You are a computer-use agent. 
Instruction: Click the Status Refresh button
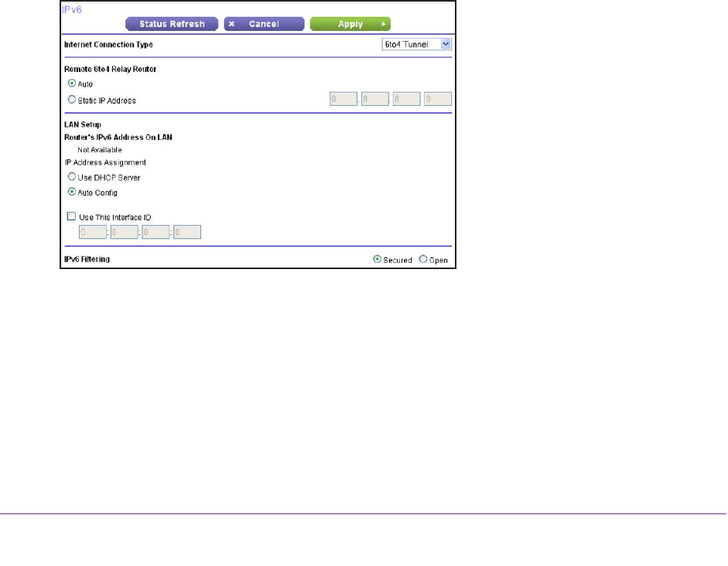(x=172, y=24)
